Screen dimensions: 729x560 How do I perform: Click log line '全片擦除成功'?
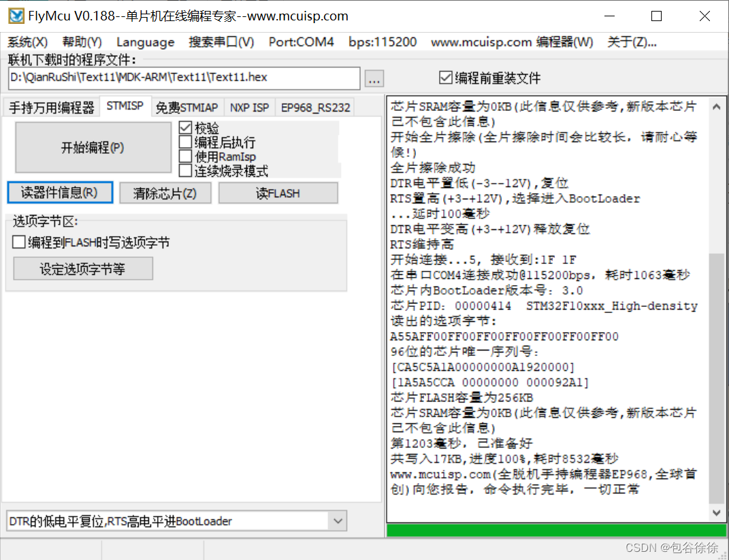pos(433,168)
